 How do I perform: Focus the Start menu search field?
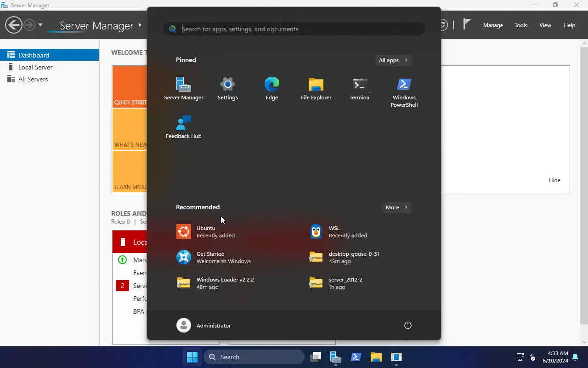coord(294,29)
